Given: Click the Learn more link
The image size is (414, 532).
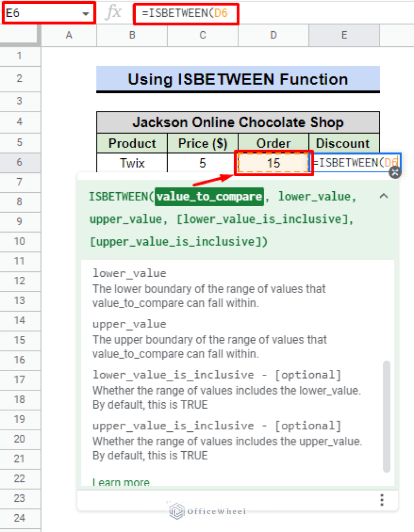Looking at the screenshot, I should click(121, 482).
